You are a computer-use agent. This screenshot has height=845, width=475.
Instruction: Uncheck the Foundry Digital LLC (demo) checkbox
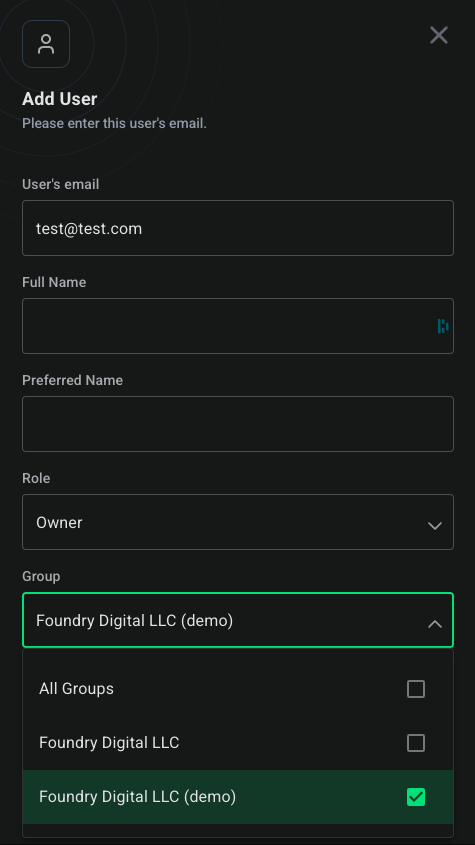pyautogui.click(x=416, y=796)
